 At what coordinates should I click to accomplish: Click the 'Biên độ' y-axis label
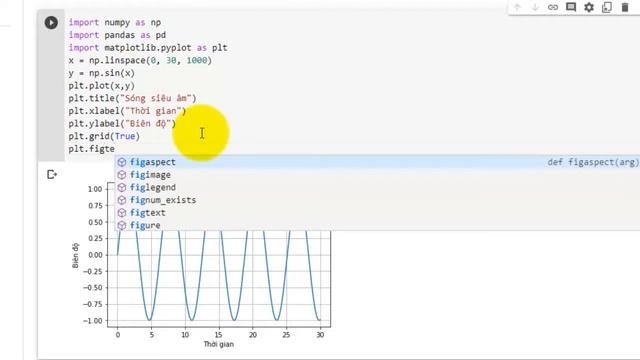click(75, 256)
